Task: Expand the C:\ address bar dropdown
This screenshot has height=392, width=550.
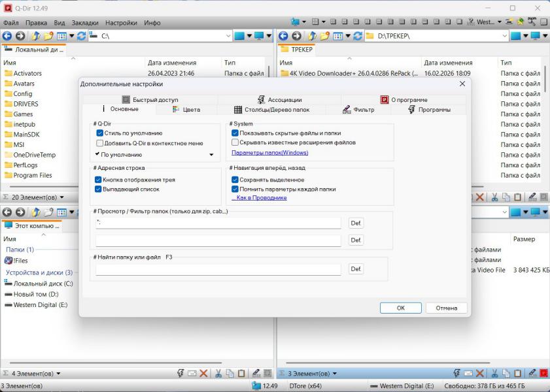Action: [x=228, y=36]
